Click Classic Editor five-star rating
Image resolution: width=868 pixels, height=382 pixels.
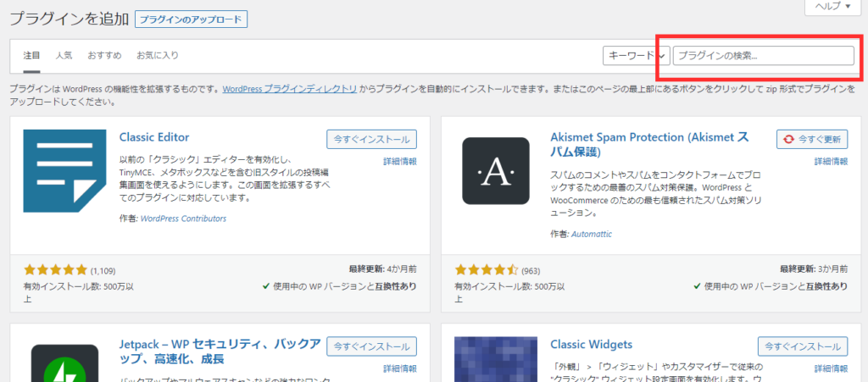coord(55,270)
